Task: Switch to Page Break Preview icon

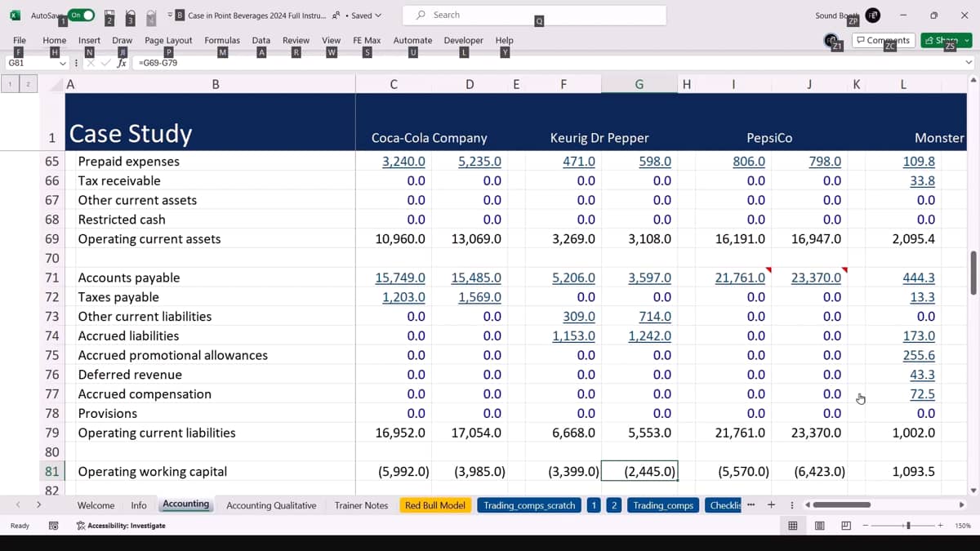Action: tap(846, 526)
